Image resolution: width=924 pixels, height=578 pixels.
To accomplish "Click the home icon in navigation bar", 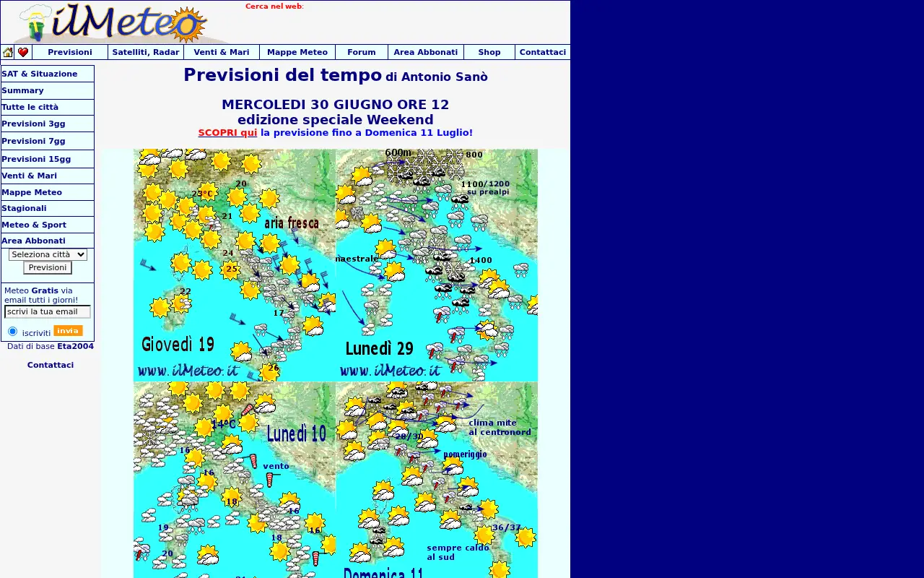I will point(8,52).
